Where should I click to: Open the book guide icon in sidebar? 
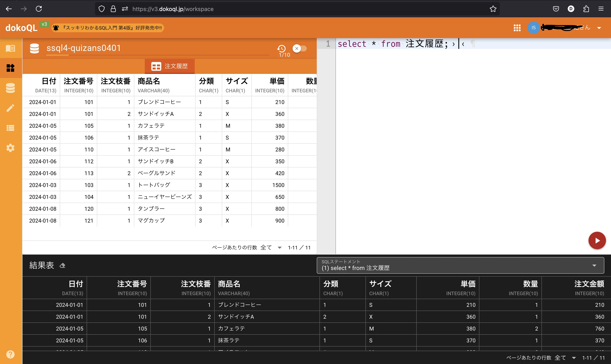click(x=10, y=48)
